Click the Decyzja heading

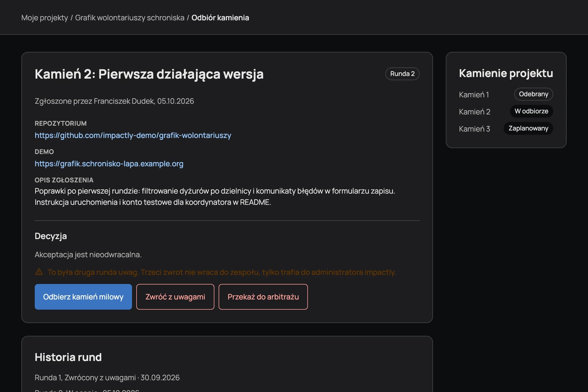pyautogui.click(x=51, y=236)
